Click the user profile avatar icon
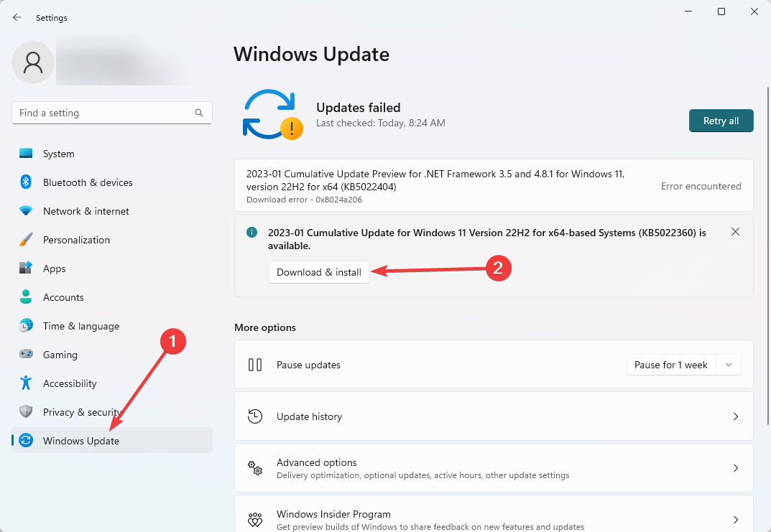 coord(33,62)
